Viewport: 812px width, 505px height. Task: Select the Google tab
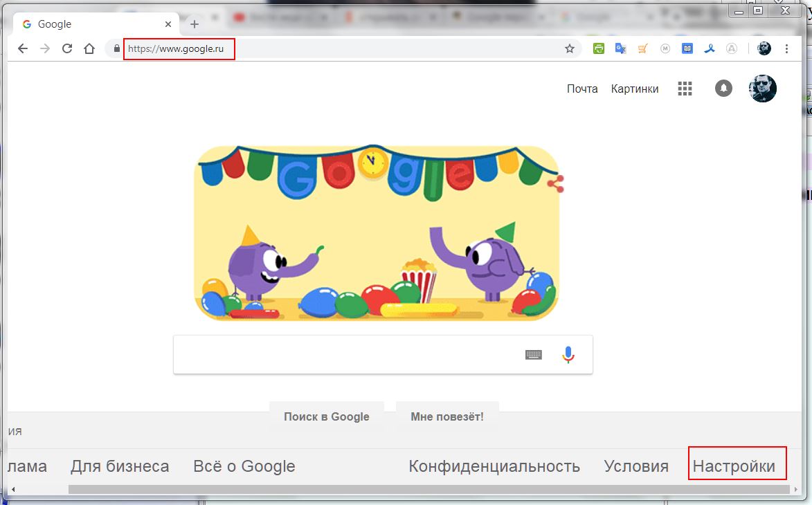pyautogui.click(x=96, y=24)
